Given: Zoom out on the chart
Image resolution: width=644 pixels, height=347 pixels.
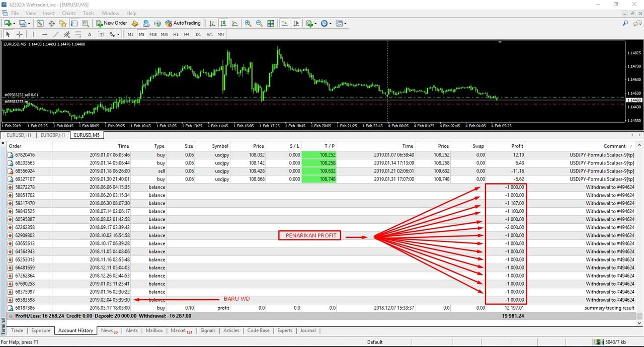Looking at the screenshot, I should click(x=259, y=23).
